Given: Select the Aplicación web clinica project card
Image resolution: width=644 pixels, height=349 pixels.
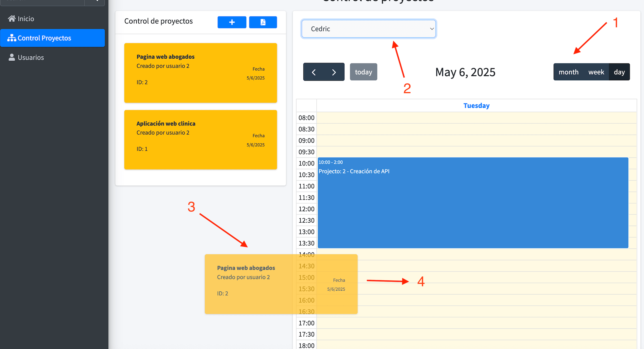Looking at the screenshot, I should point(201,140).
